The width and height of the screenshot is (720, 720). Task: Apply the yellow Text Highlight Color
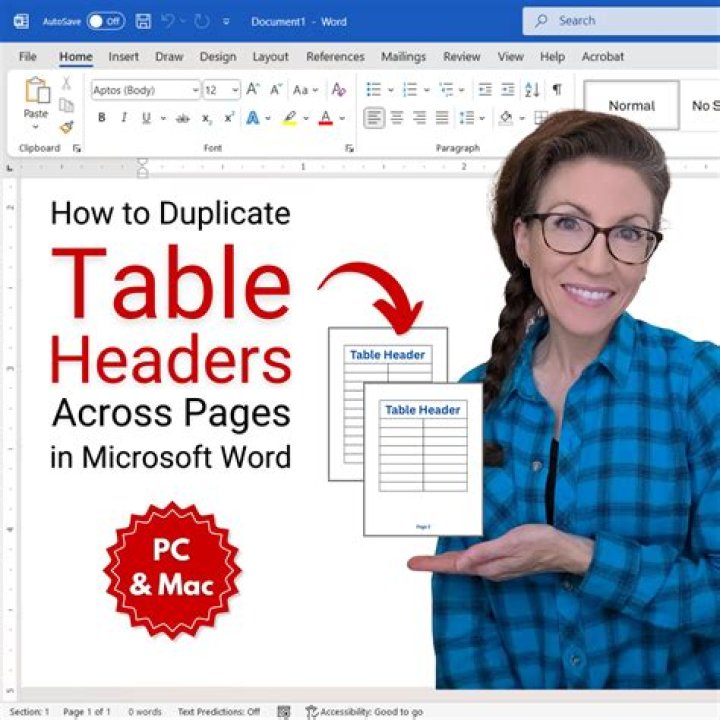[x=290, y=118]
